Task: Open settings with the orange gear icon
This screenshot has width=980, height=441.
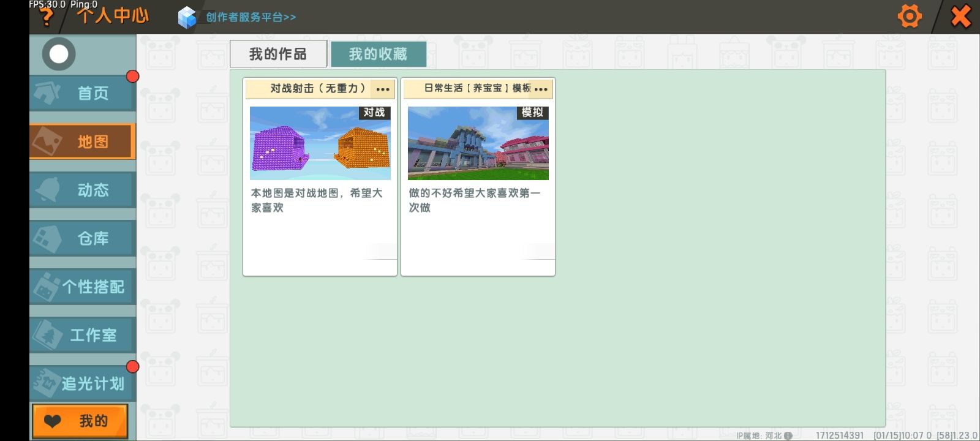Action: click(x=910, y=17)
